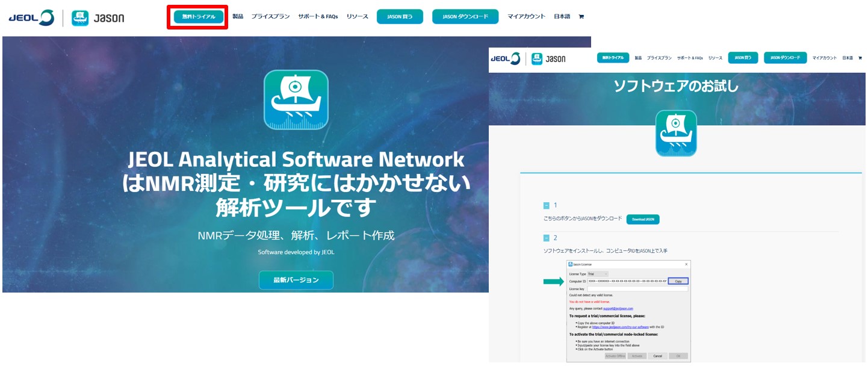Open the shopping cart icon in navigation

click(580, 16)
